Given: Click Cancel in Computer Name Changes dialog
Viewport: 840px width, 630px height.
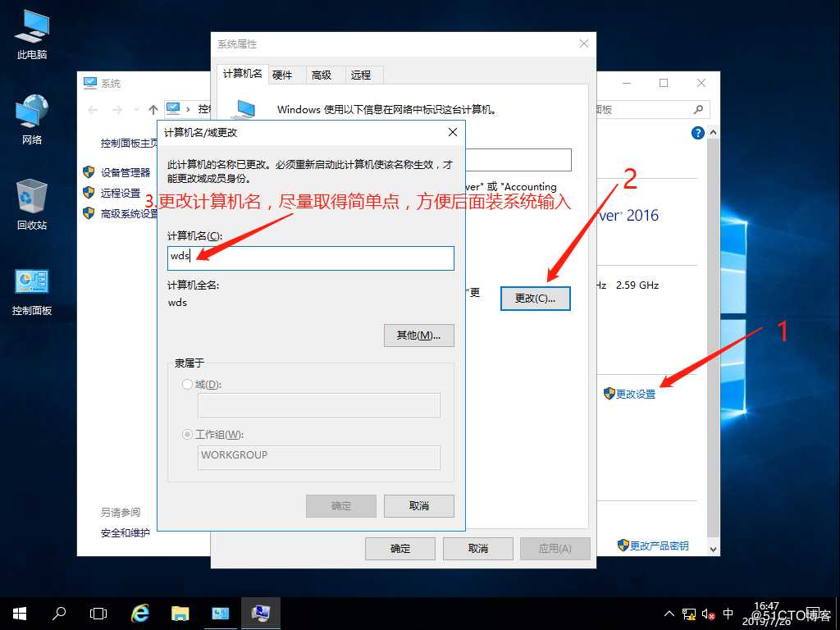Looking at the screenshot, I should pyautogui.click(x=419, y=505).
